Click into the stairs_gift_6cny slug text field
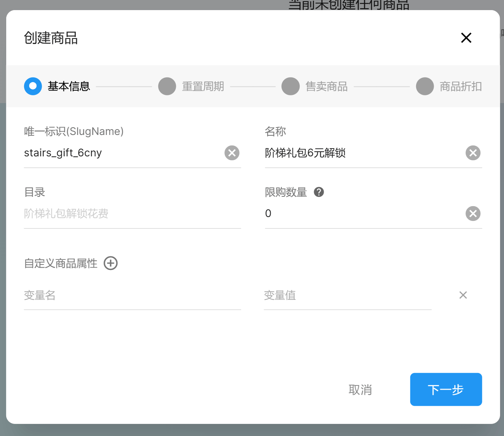Screen dimensions: 504x436 121,153
